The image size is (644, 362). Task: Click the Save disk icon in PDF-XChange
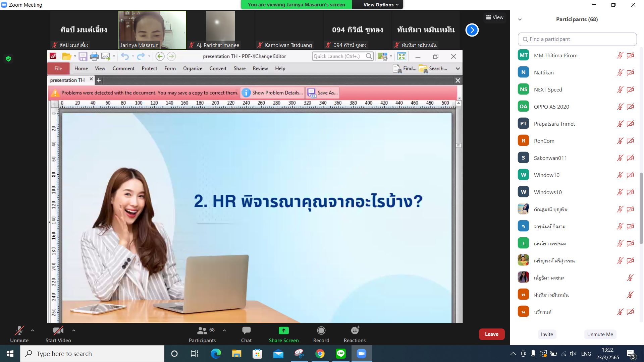click(83, 56)
